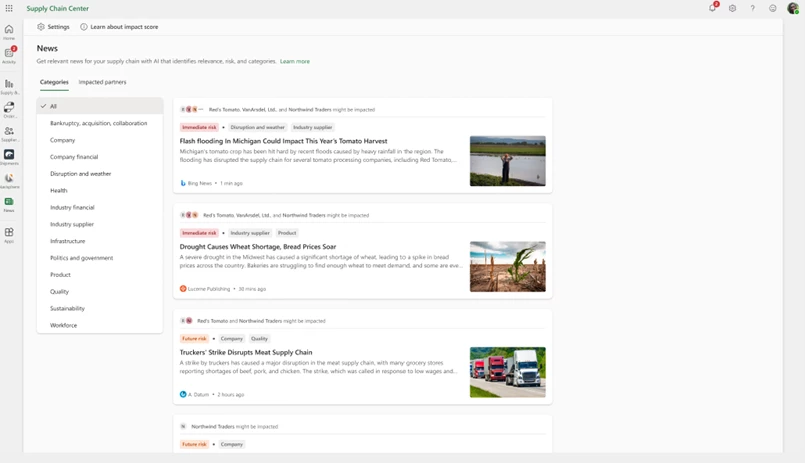The height and width of the screenshot is (463, 805).
Task: Click the trucks strike article thumbnail
Action: (x=507, y=372)
